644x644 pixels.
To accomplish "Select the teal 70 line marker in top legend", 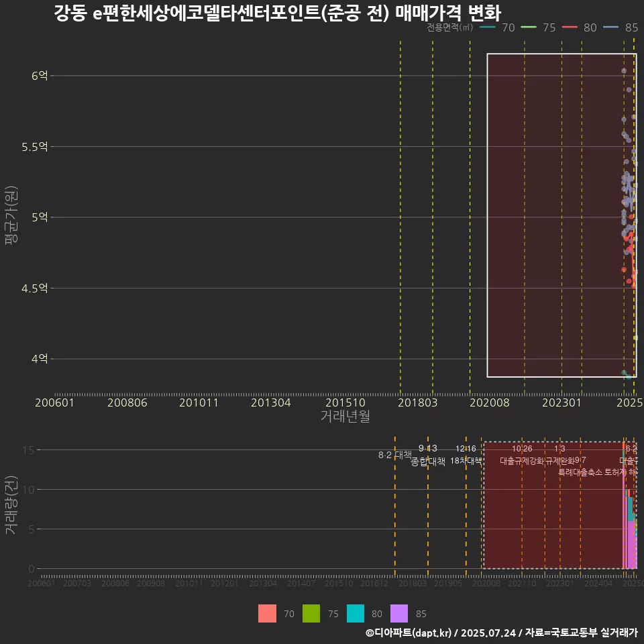I will tap(488, 28).
